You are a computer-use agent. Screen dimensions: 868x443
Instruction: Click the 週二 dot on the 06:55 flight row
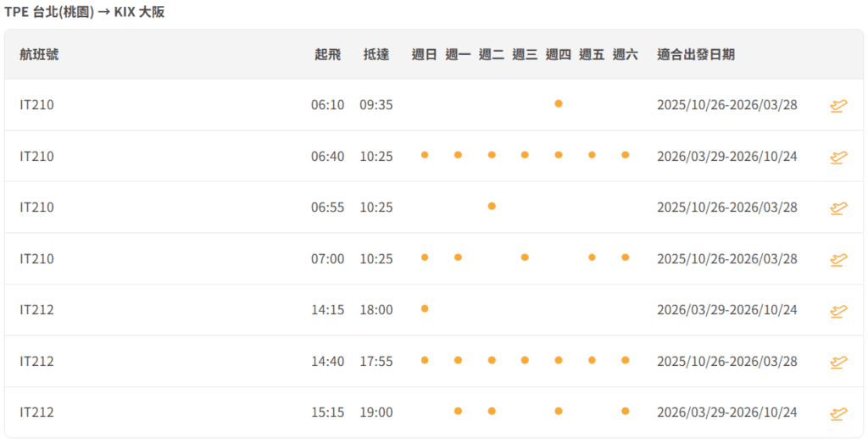pyautogui.click(x=492, y=206)
